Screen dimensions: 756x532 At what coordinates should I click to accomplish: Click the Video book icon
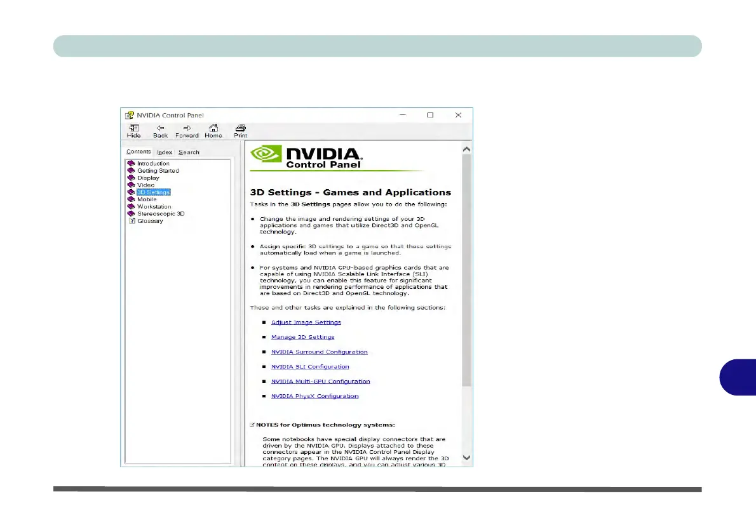coord(131,185)
